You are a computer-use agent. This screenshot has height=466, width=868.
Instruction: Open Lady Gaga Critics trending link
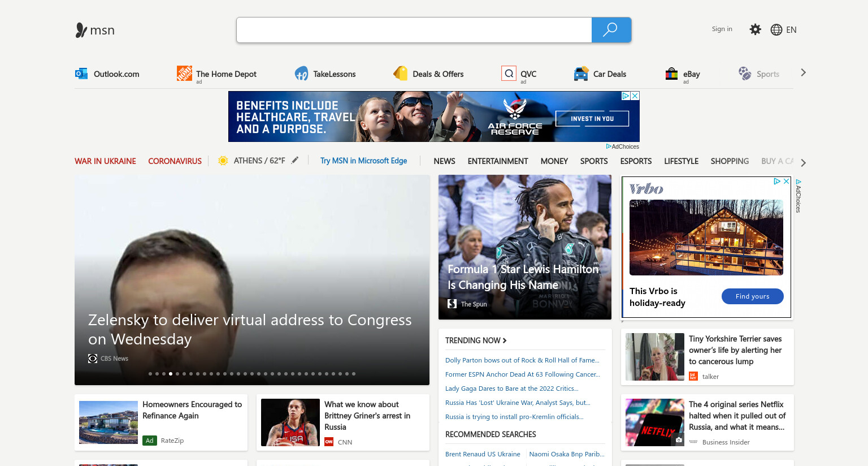[512, 389]
